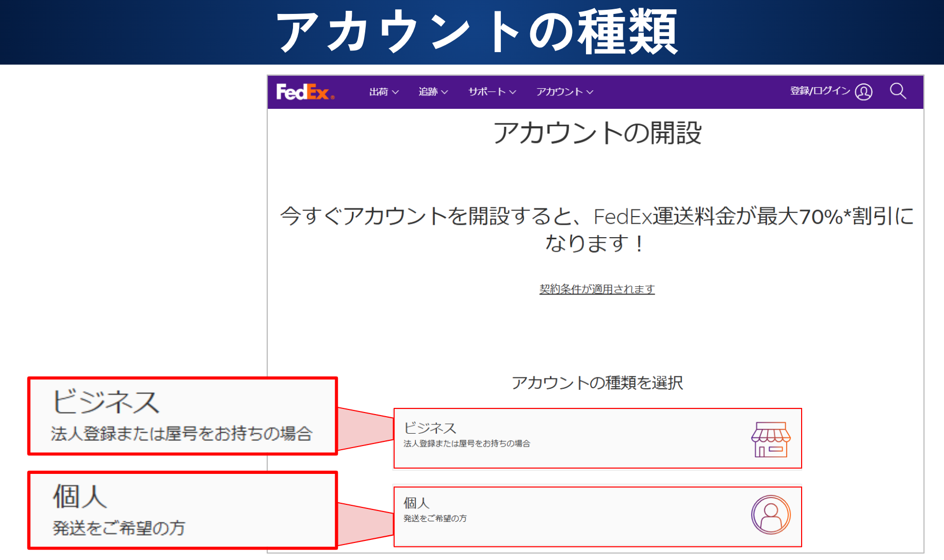Click the アカウントの開設 heading
This screenshot has height=560, width=944.
[597, 133]
